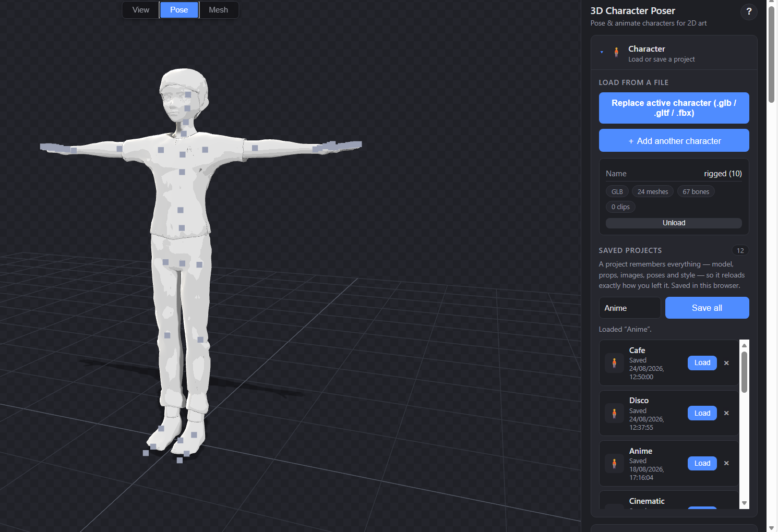Click Replace active character button

674,108
